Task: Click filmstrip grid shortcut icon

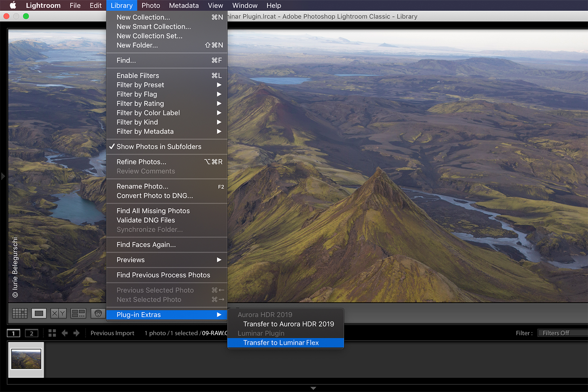Action: (52, 333)
